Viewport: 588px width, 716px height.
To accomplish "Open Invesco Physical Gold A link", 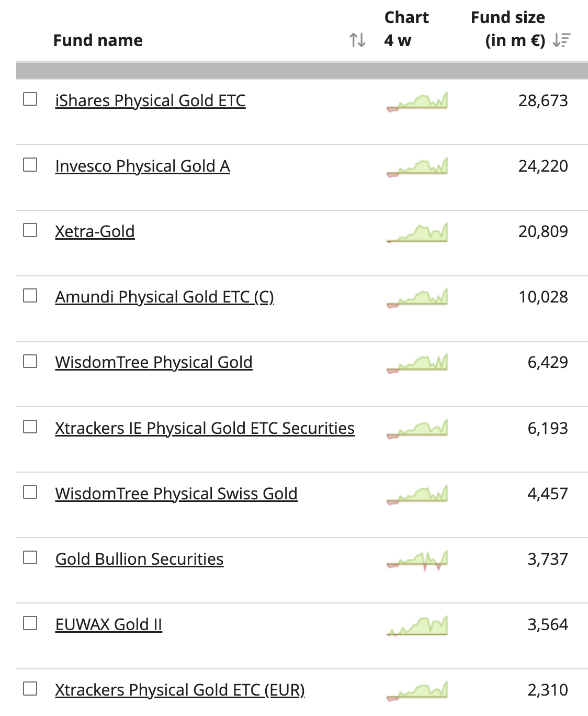I will point(142,166).
